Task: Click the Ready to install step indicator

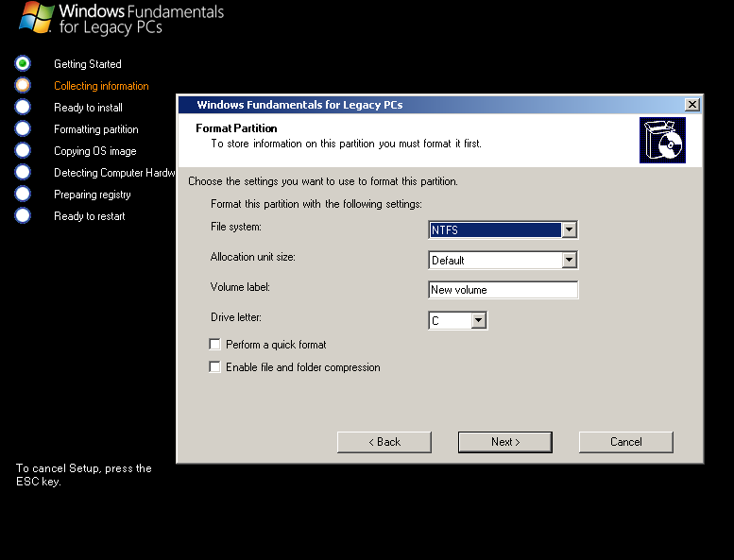Action: click(23, 107)
